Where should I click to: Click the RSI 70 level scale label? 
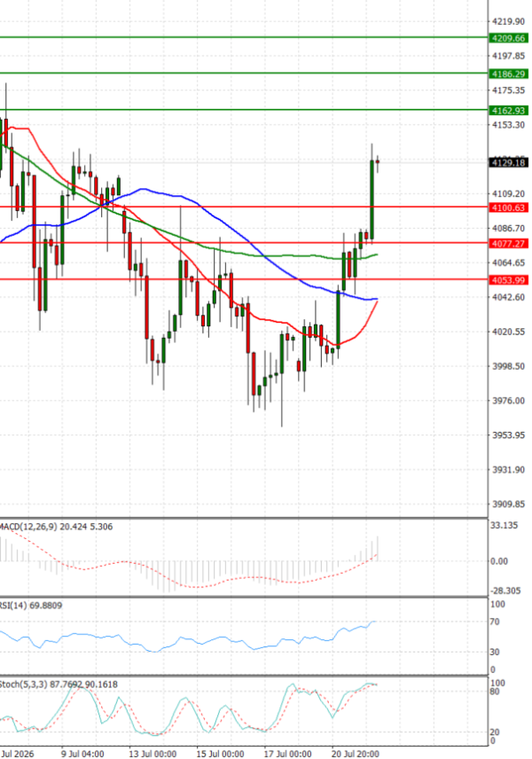(x=494, y=622)
